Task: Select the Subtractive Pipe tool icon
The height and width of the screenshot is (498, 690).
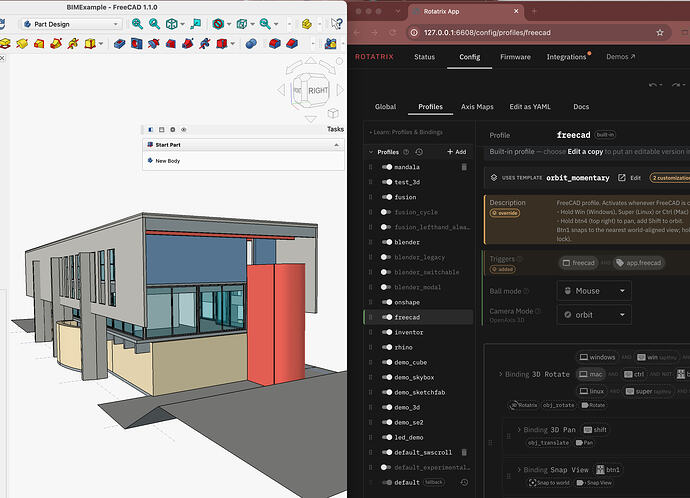Action: pos(187,44)
